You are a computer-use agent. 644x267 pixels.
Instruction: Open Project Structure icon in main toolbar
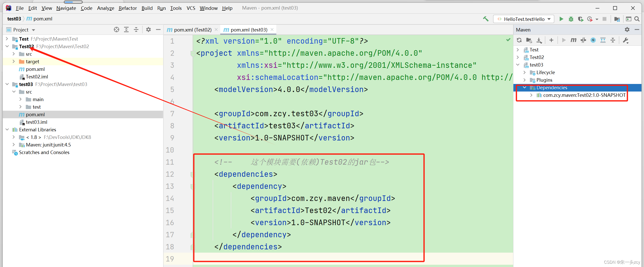[x=617, y=19]
